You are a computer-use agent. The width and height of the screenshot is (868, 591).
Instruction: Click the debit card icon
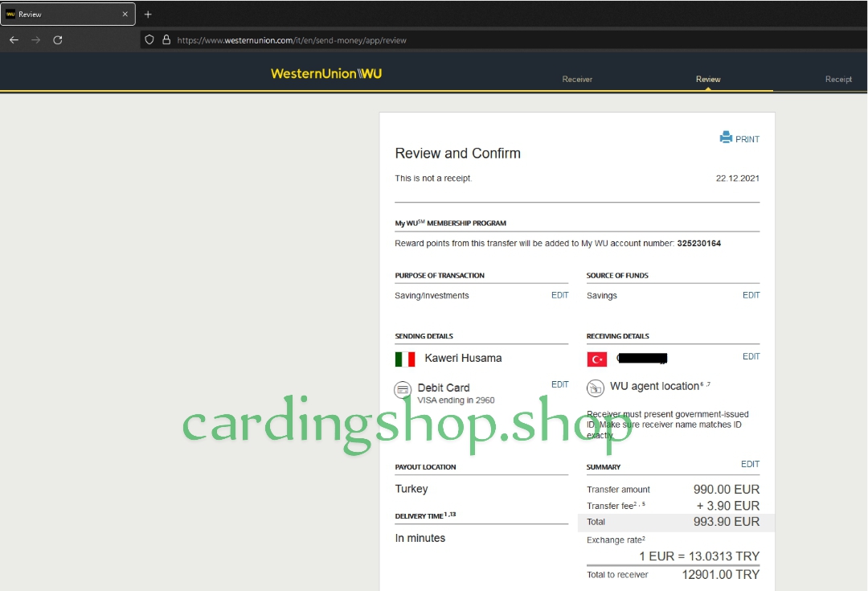tap(403, 390)
